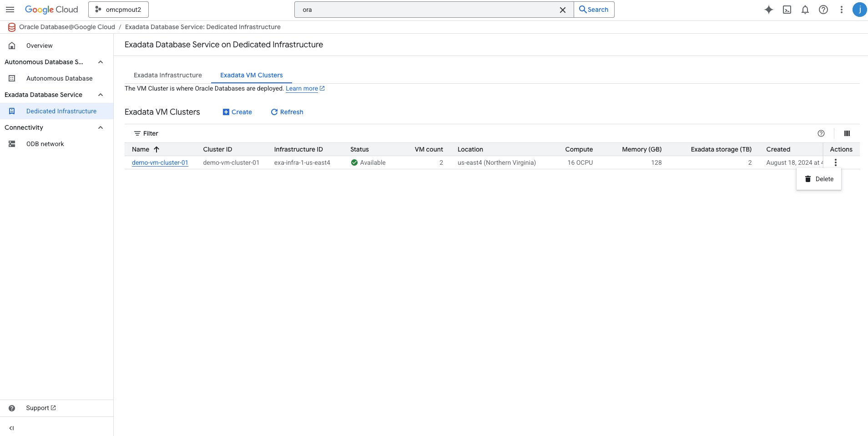Refresh the Exadata VM Clusters list

pyautogui.click(x=287, y=112)
